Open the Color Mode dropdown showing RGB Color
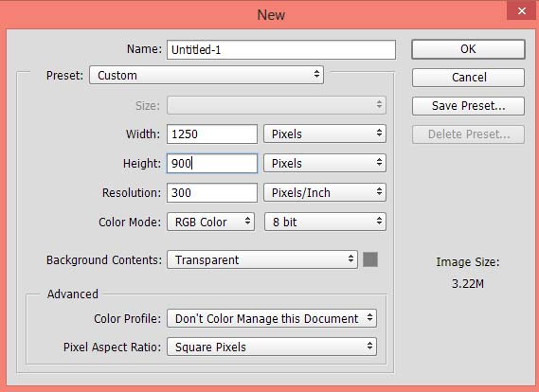This screenshot has width=539, height=392. (210, 222)
